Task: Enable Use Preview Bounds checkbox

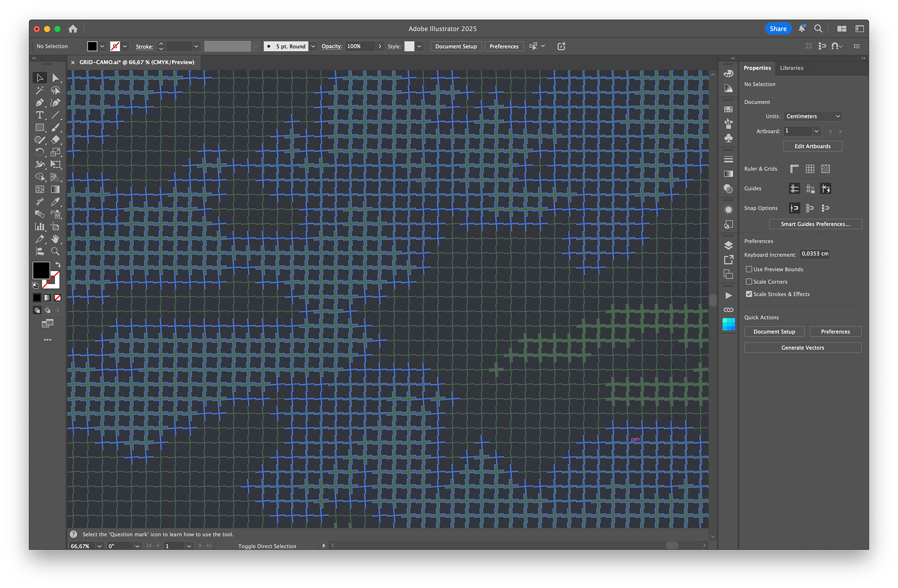Action: 749,269
